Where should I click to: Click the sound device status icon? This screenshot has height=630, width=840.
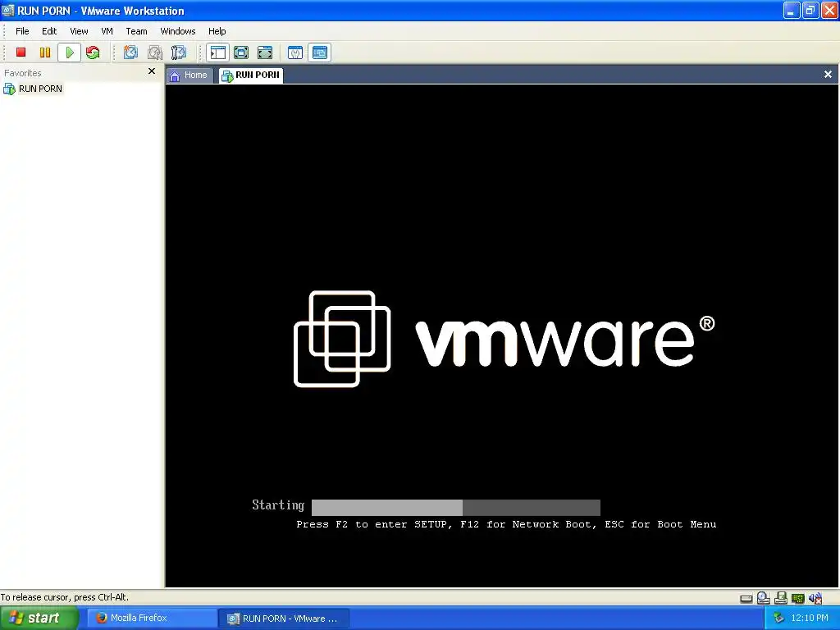(x=815, y=598)
